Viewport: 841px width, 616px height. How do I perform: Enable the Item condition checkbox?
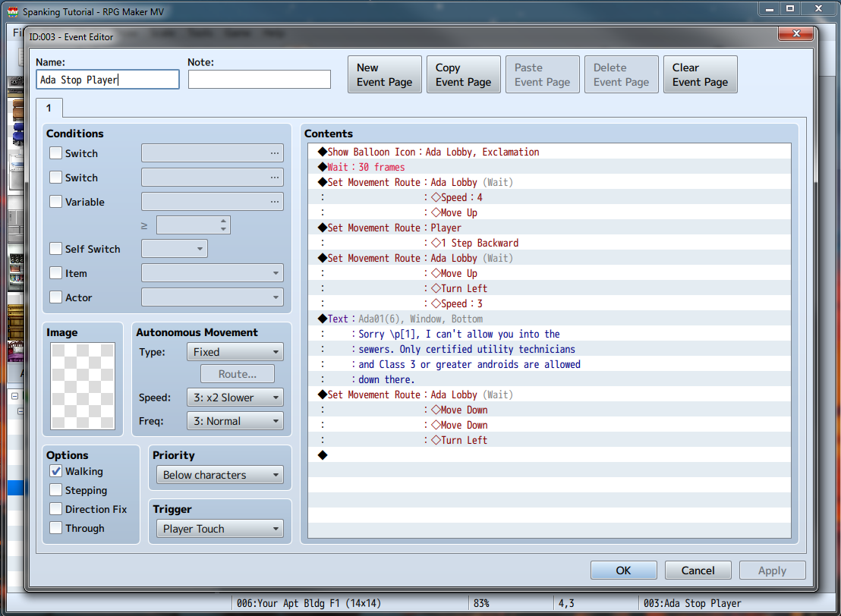55,272
